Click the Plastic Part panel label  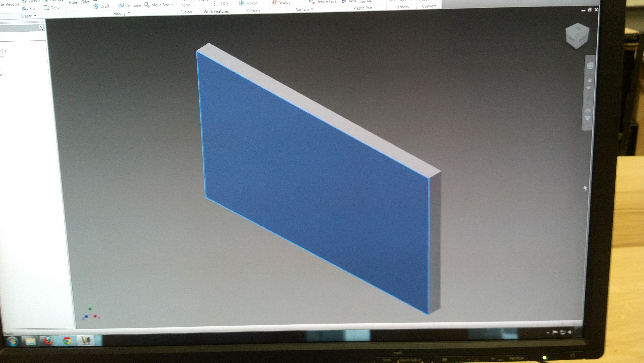(x=363, y=8)
